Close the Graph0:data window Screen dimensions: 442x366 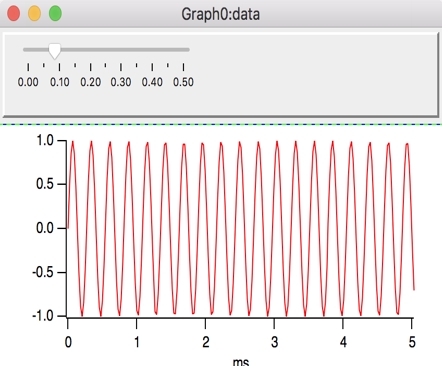[14, 14]
